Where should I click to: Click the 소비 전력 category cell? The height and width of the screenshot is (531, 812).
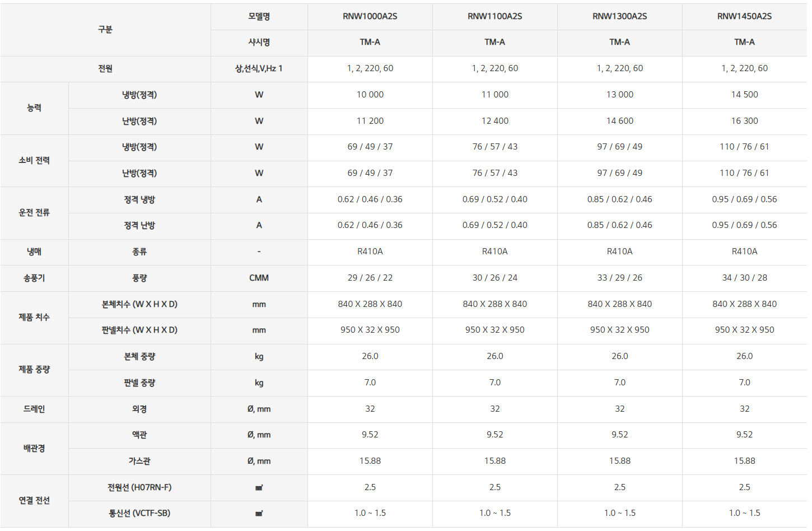click(x=34, y=160)
